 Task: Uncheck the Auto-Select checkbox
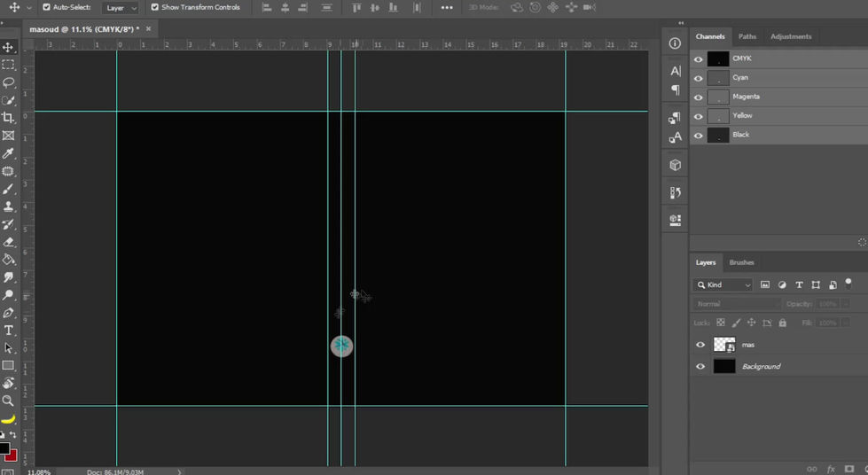pos(46,7)
